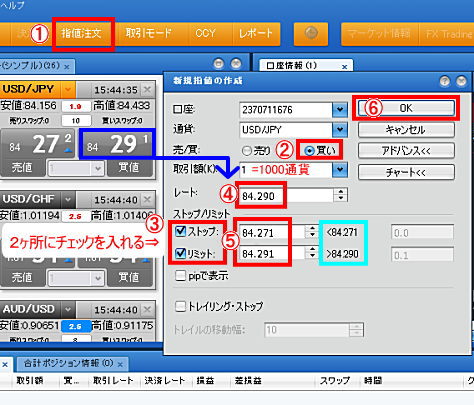474x405 pixels.
Task: Open the 取引モード toolbar menu
Action: 149,34
